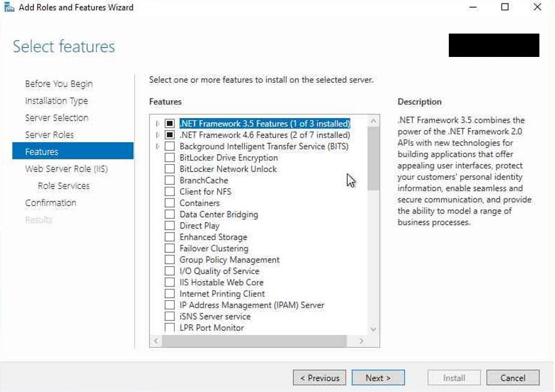Go to the Confirmation step
This screenshot has height=392, width=555.
tap(50, 203)
